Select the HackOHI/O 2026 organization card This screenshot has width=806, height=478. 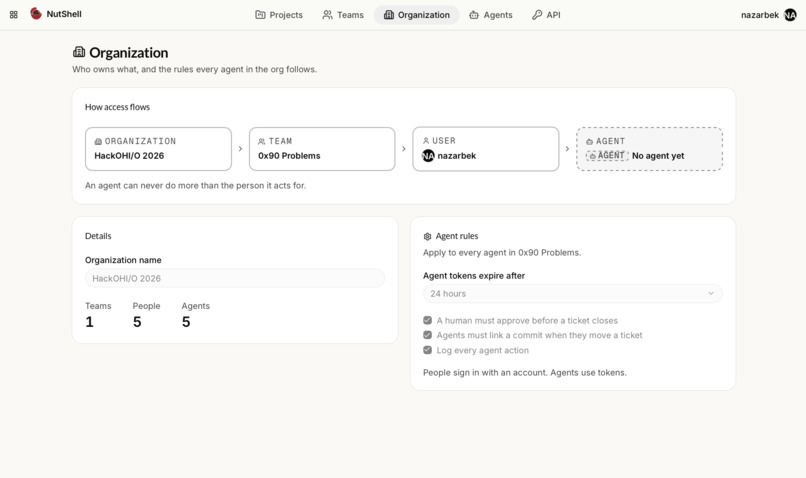(x=158, y=149)
